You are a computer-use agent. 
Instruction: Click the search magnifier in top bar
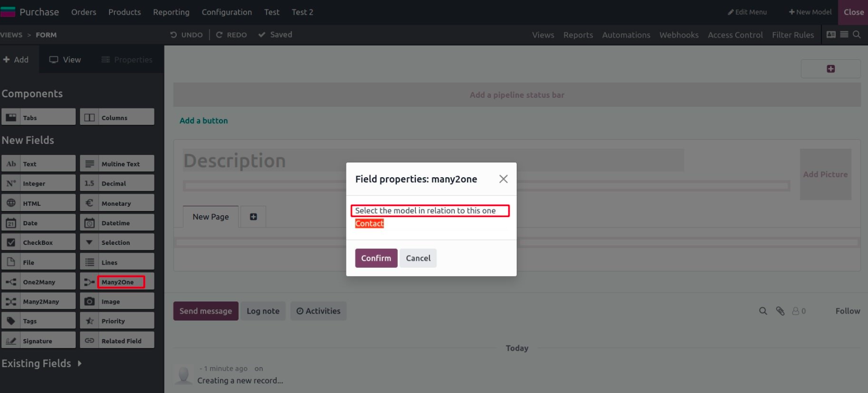click(x=857, y=34)
